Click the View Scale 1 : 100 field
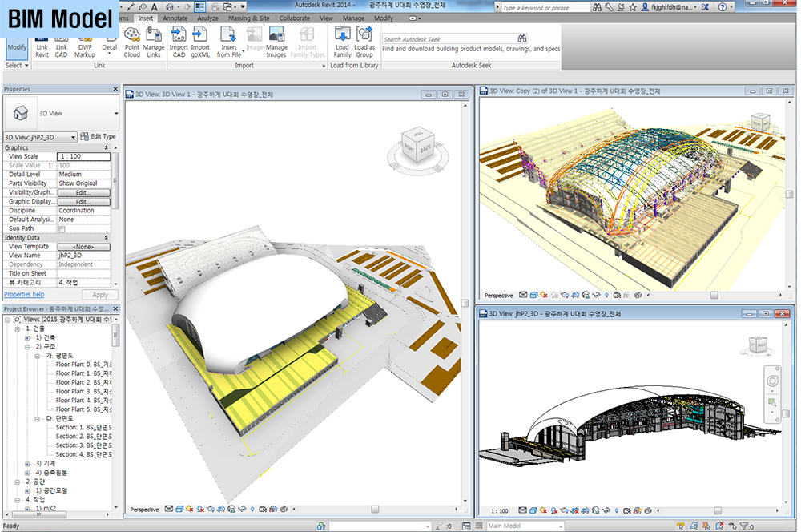This screenshot has width=801, height=532. [84, 156]
